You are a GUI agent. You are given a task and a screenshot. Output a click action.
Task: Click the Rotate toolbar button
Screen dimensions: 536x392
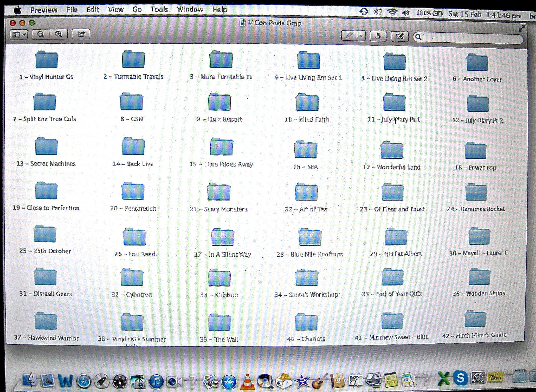[x=378, y=36]
